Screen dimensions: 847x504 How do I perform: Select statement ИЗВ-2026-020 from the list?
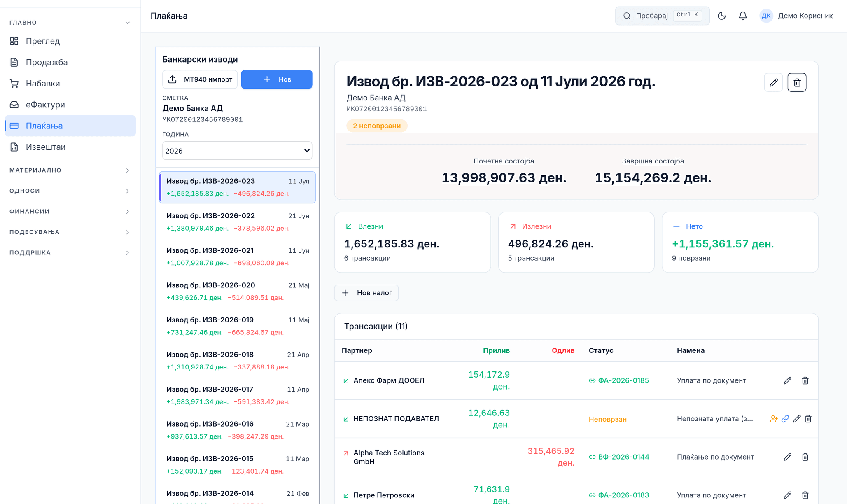[238, 291]
